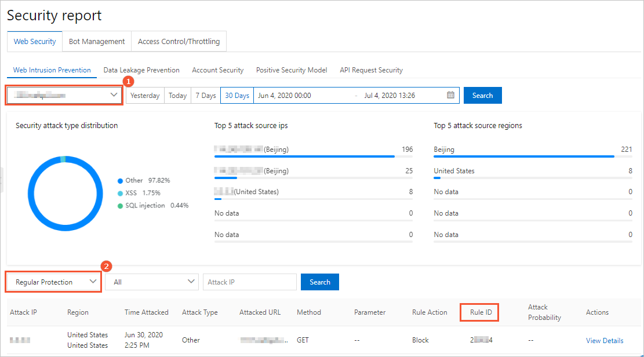Click the Top 5 attack source regions heading
The height and width of the screenshot is (357, 644).
point(478,126)
